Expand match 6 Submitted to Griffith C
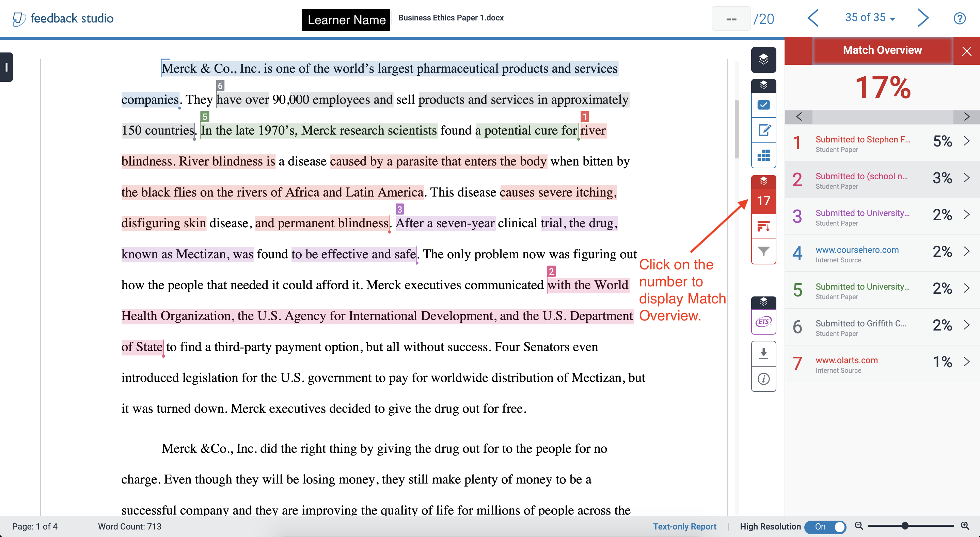980x537 pixels. [967, 325]
